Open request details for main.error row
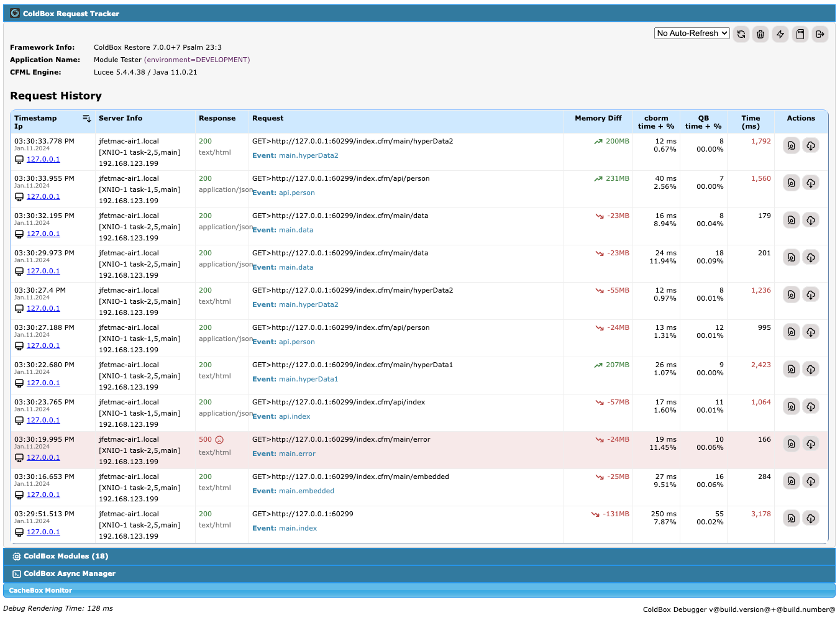This screenshot has width=840, height=620. (x=791, y=444)
